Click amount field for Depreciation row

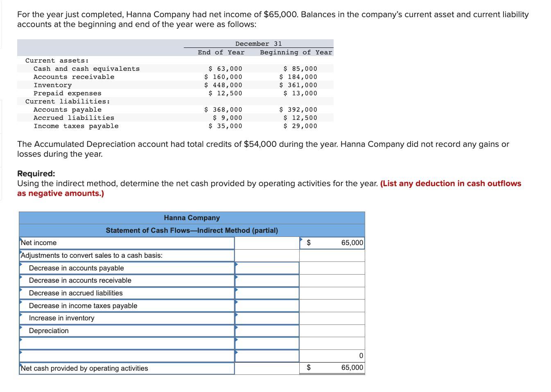[x=267, y=331]
